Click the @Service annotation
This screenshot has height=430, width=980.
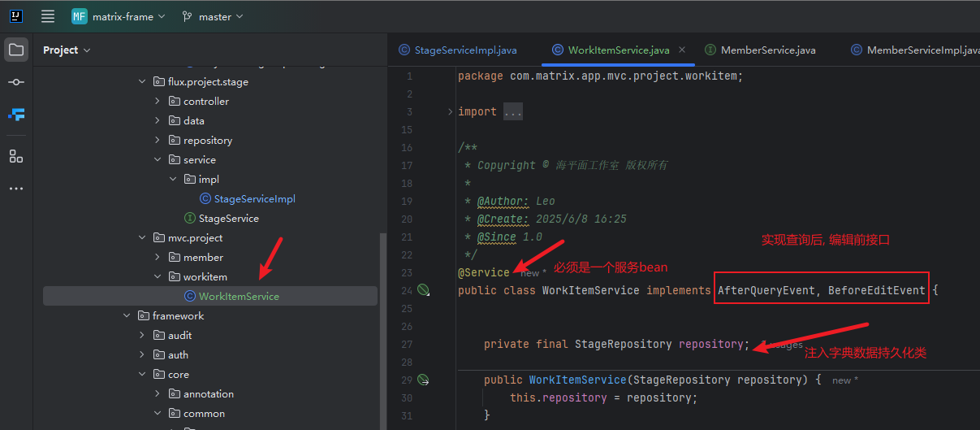484,272
